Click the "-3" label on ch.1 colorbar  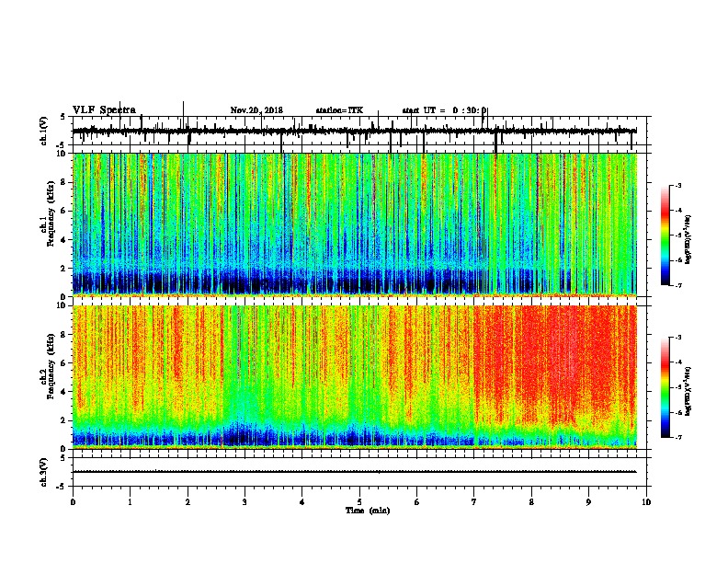[x=677, y=185]
